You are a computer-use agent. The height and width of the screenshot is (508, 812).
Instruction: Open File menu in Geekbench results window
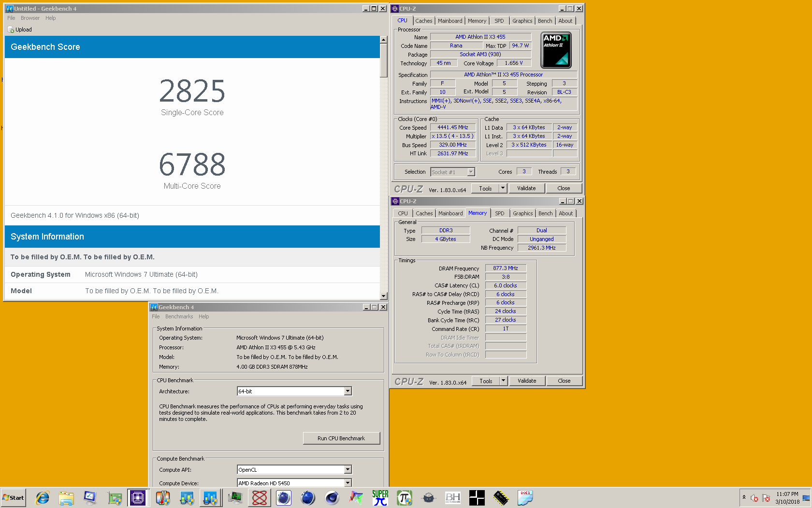pyautogui.click(x=11, y=18)
